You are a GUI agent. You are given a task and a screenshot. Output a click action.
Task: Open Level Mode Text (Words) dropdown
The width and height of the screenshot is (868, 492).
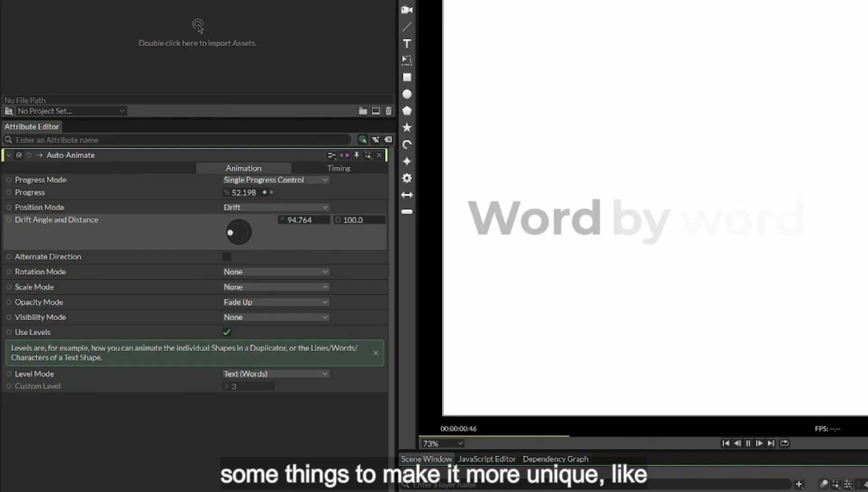click(x=276, y=374)
